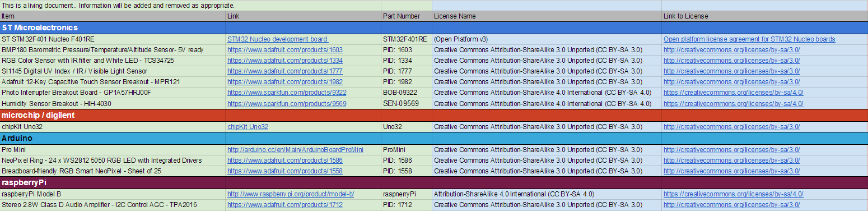Screen dimensions: 868x211
Task: Select the SI1145 Digital UV Index cell
Action: coord(113,71)
